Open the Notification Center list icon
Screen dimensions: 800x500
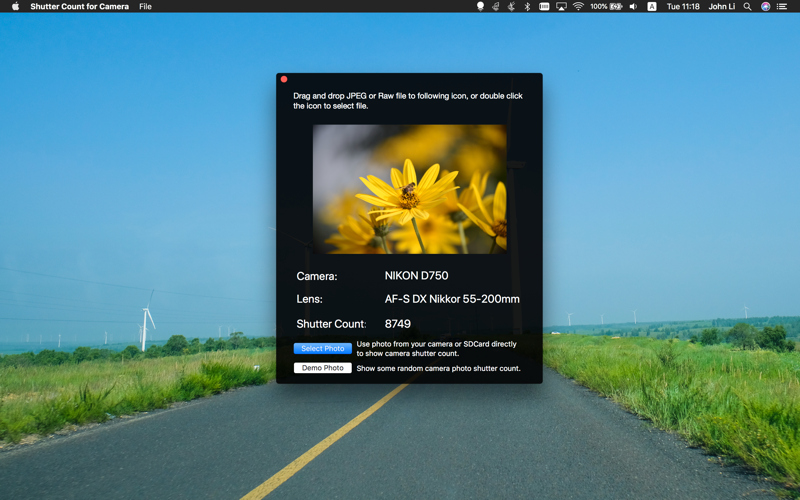[x=782, y=7]
